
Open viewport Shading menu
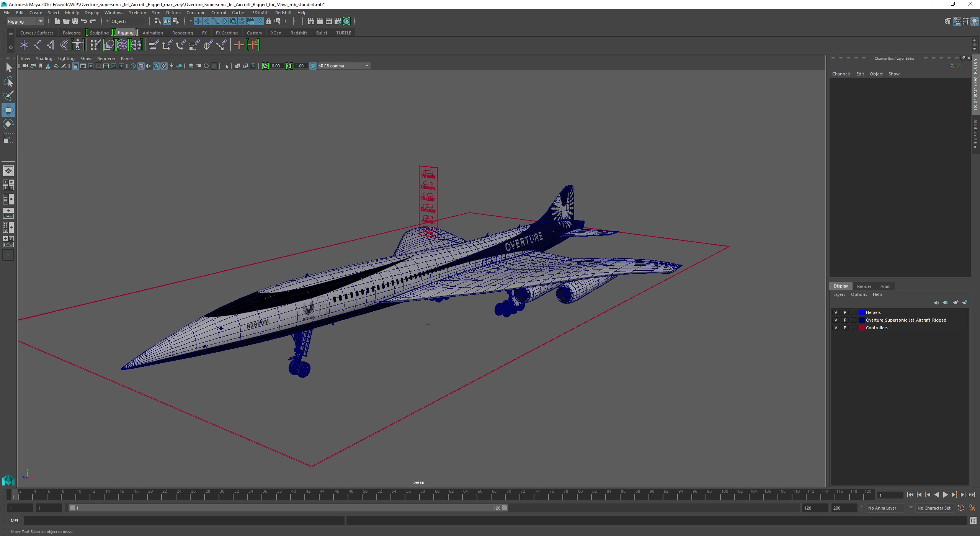(x=44, y=59)
